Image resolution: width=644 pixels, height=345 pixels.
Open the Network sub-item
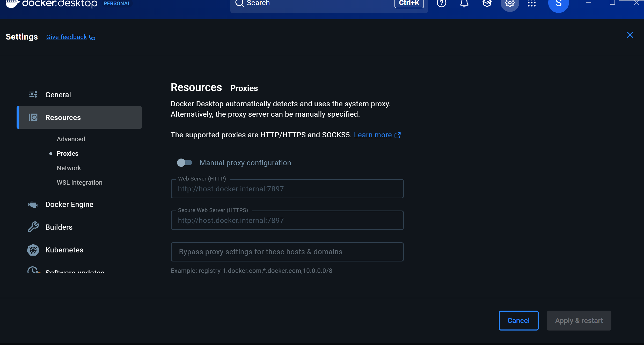click(69, 168)
